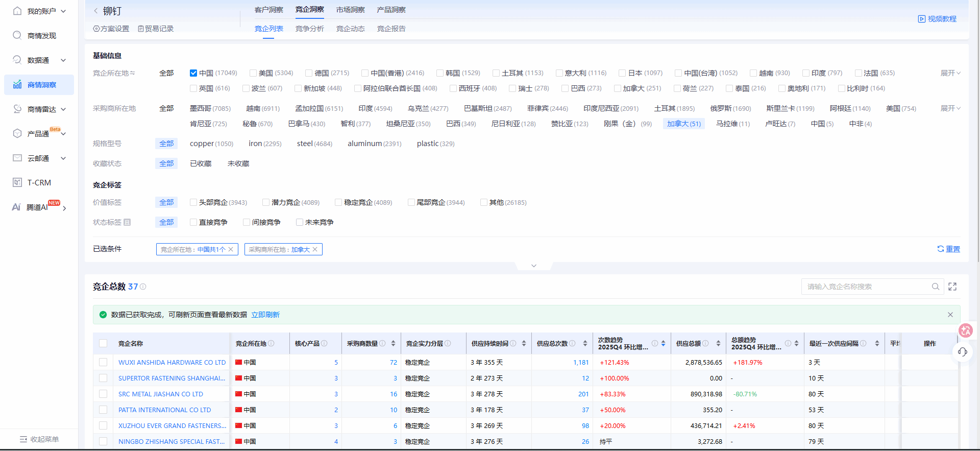Viewport: 980px width, 451px height.
Task: Open 商情发现 in the sidebar
Action: click(x=41, y=36)
